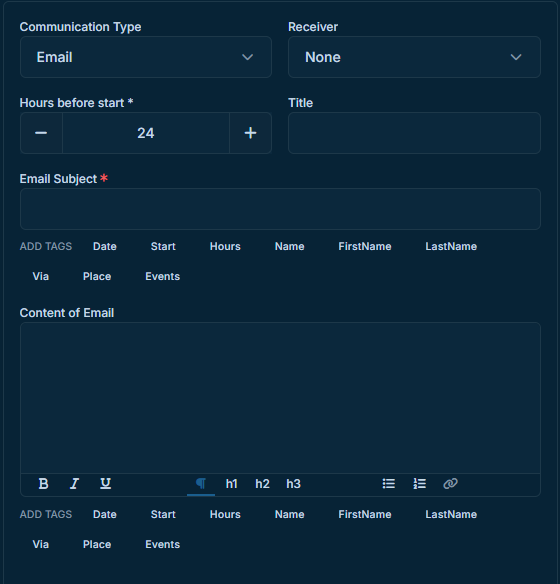This screenshot has width=560, height=584.
Task: Insert bulleted list in email content
Action: pyautogui.click(x=388, y=484)
